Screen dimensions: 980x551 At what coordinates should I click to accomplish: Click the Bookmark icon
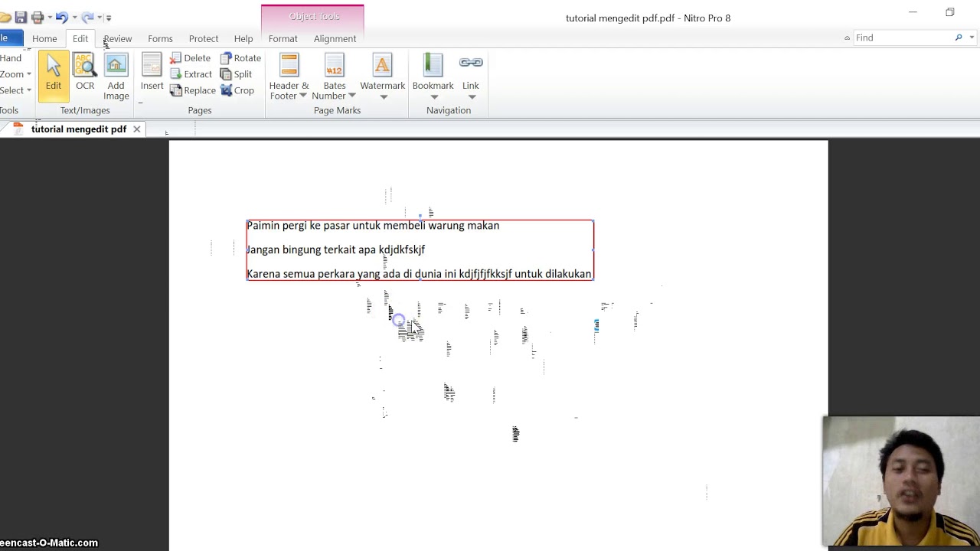click(433, 65)
